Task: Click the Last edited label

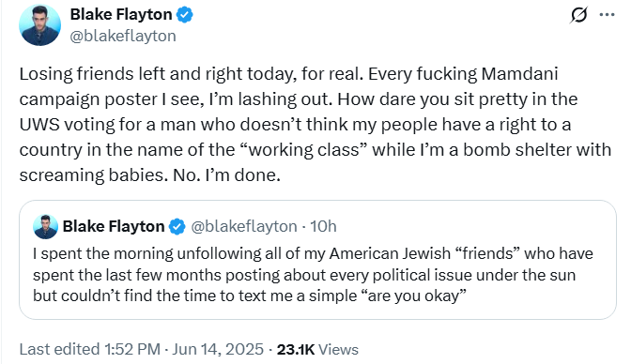Action: tap(59, 349)
